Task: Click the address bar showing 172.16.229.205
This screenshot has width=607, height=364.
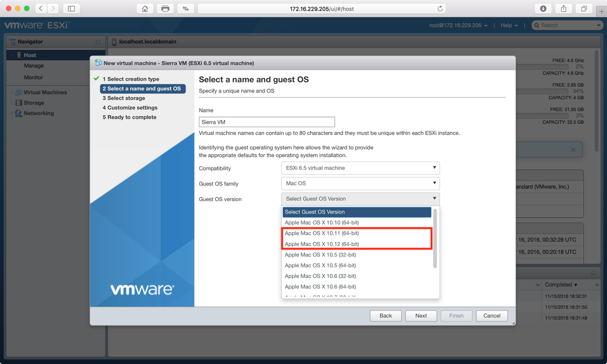Action: [x=322, y=9]
